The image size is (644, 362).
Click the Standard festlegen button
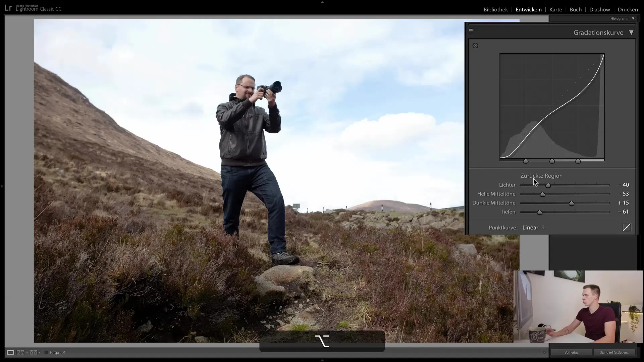pyautogui.click(x=614, y=352)
